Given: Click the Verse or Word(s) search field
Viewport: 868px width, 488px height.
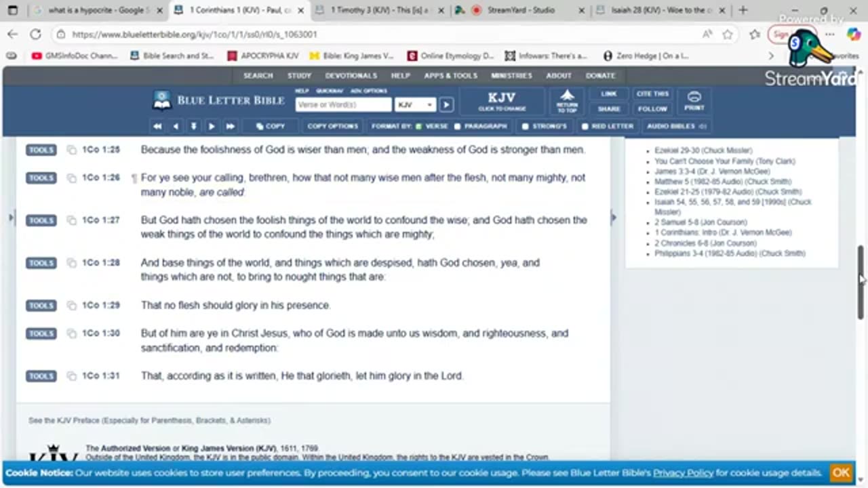Looking at the screenshot, I should point(344,105).
